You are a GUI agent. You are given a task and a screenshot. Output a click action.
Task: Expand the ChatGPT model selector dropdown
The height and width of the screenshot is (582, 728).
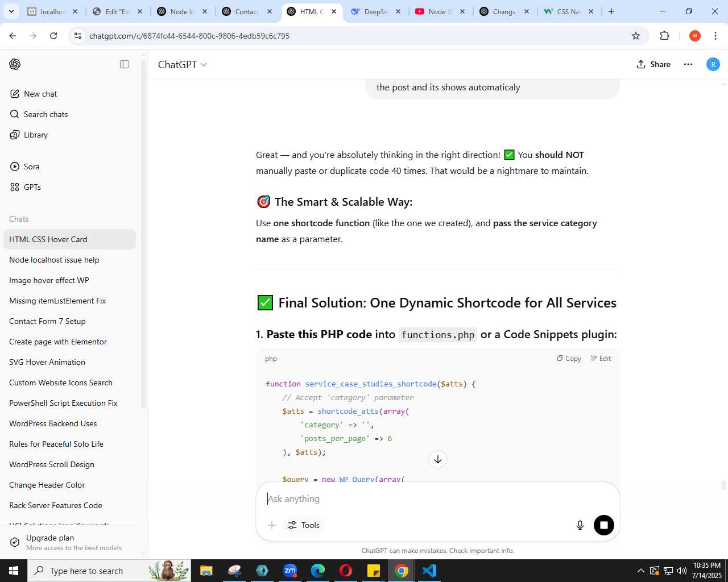[x=182, y=65]
